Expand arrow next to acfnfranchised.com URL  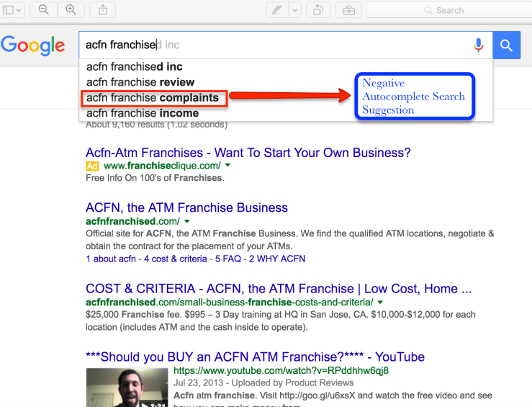[187, 221]
